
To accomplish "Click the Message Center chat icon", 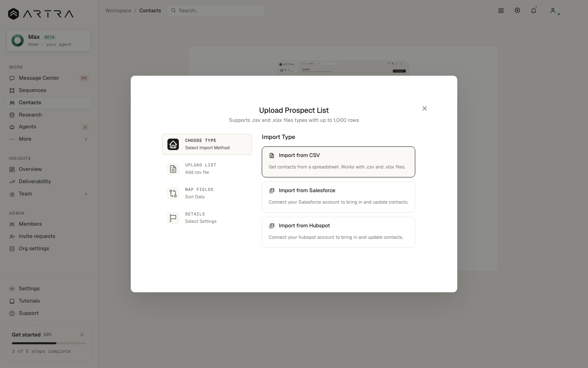I will (x=12, y=78).
